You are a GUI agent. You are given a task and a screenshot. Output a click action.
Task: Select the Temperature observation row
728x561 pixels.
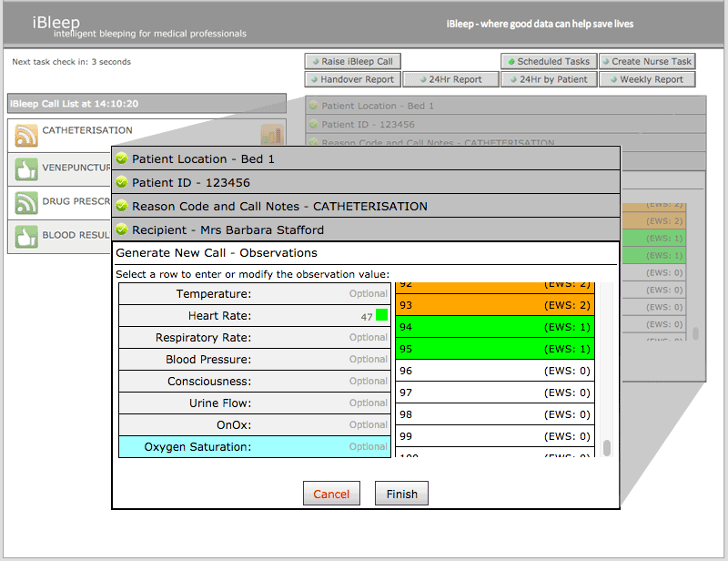255,294
